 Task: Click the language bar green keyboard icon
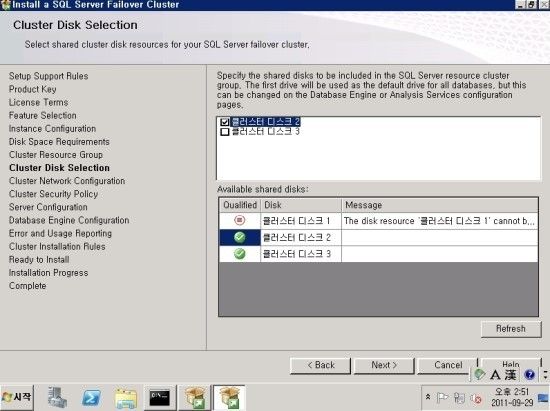click(479, 374)
